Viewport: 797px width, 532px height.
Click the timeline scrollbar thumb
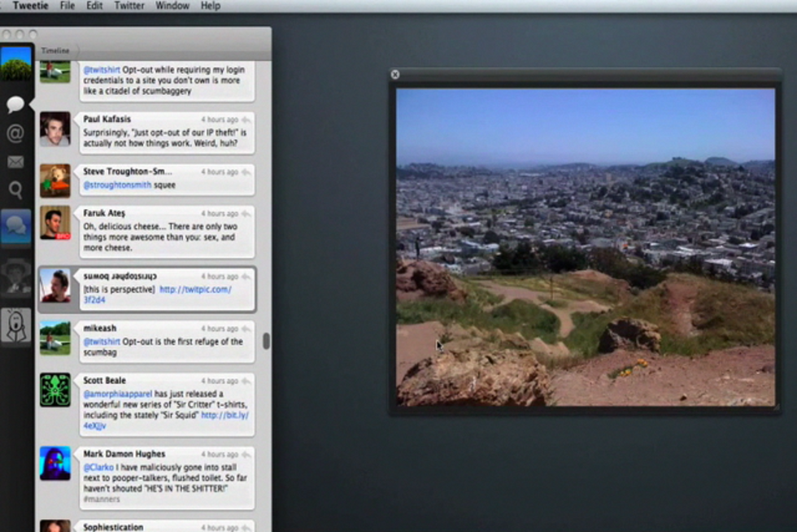point(266,341)
